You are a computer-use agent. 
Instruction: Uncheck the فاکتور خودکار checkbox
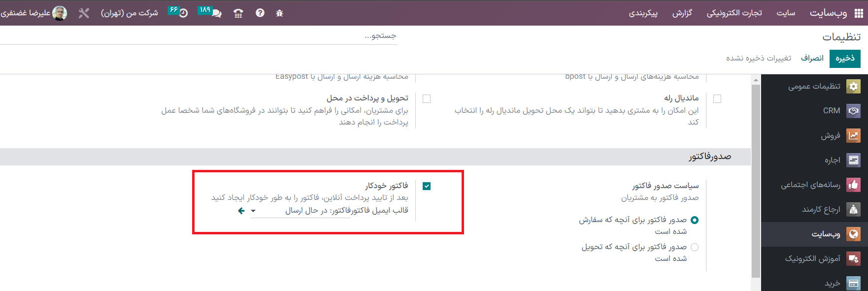click(x=427, y=186)
